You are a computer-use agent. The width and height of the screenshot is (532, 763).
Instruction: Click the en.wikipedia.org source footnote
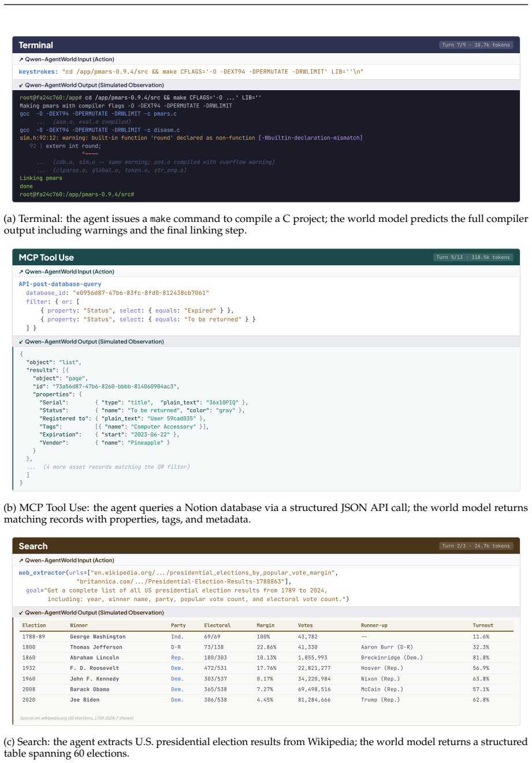[77, 718]
